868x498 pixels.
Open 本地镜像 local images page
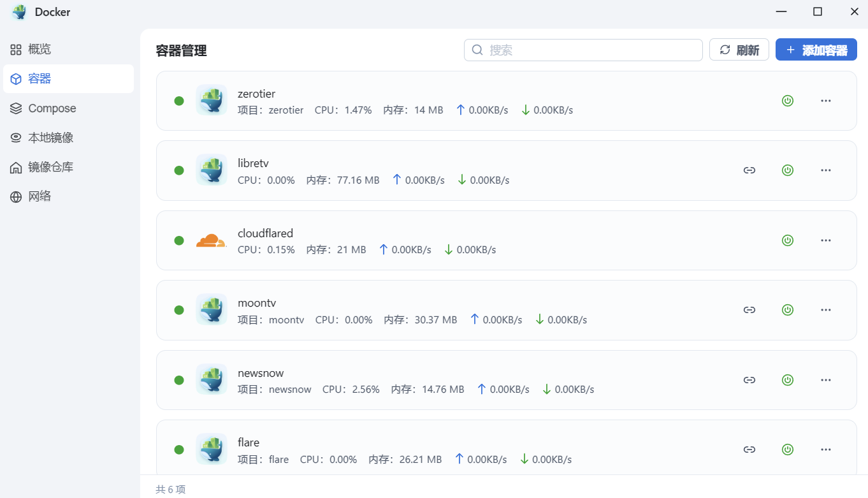pos(68,138)
